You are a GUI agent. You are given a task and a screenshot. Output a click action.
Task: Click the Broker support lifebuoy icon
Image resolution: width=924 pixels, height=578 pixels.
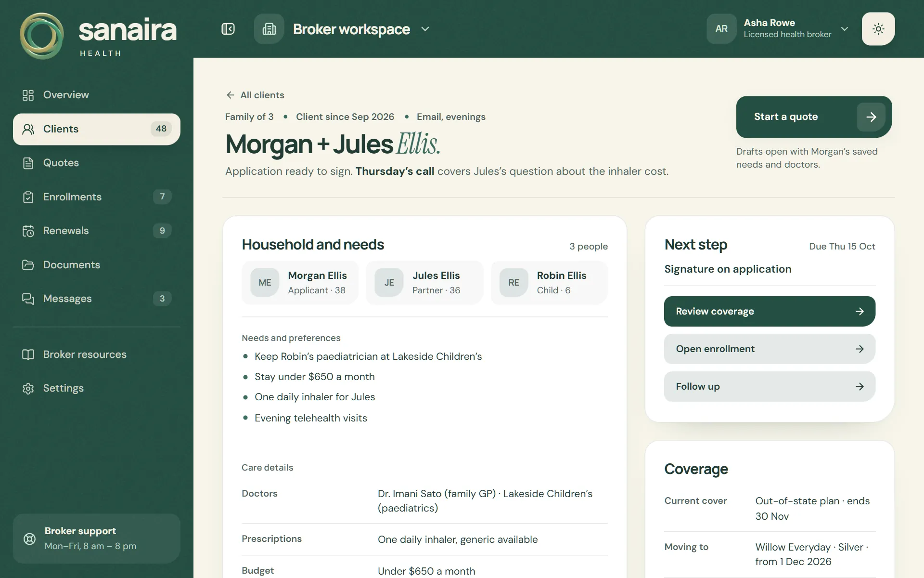(30, 539)
